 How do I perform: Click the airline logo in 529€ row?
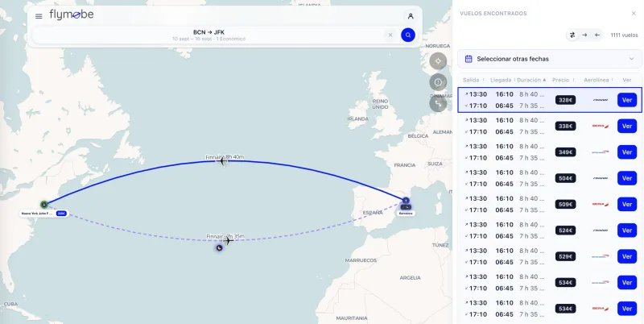pyautogui.click(x=600, y=256)
